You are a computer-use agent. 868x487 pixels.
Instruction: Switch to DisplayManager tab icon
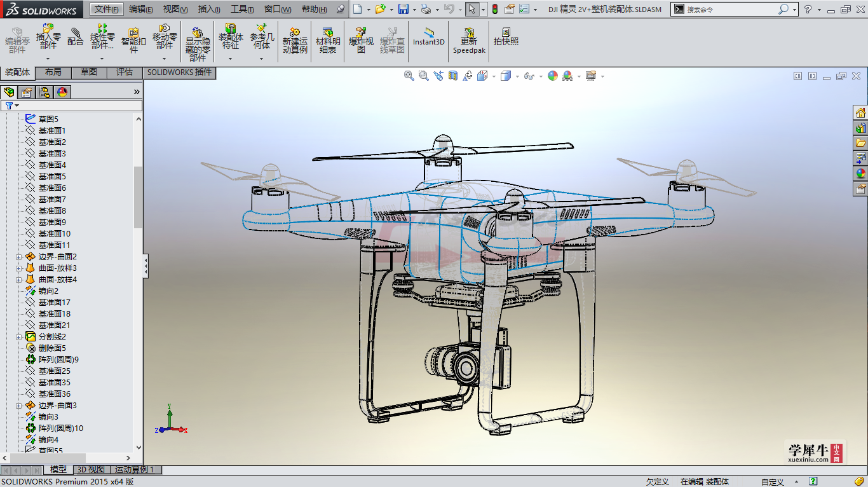point(62,92)
